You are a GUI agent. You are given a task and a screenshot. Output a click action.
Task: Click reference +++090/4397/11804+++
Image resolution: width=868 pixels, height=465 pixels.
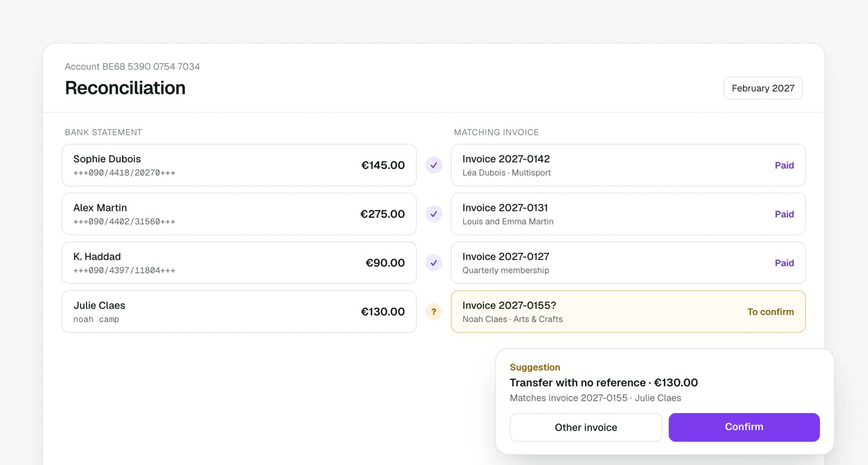[124, 270]
